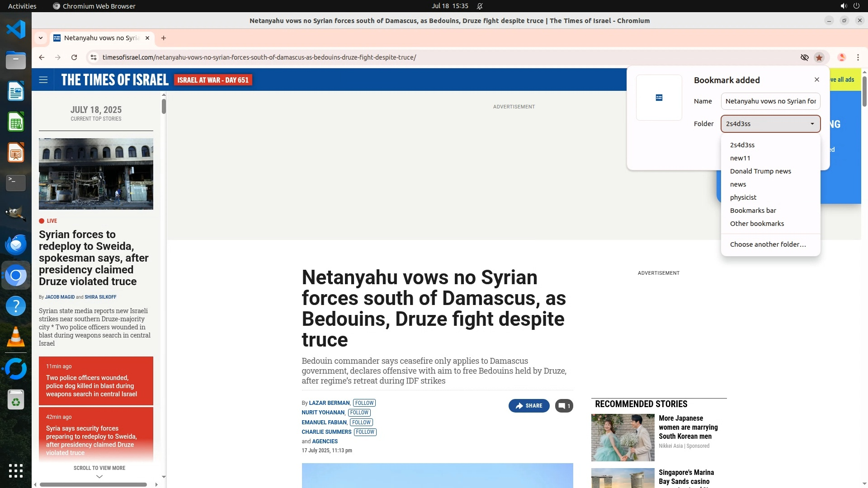Collapse the Folder dropdown showing 2s4d3ss
Viewport: 868px width, 488px height.
pyautogui.click(x=770, y=124)
